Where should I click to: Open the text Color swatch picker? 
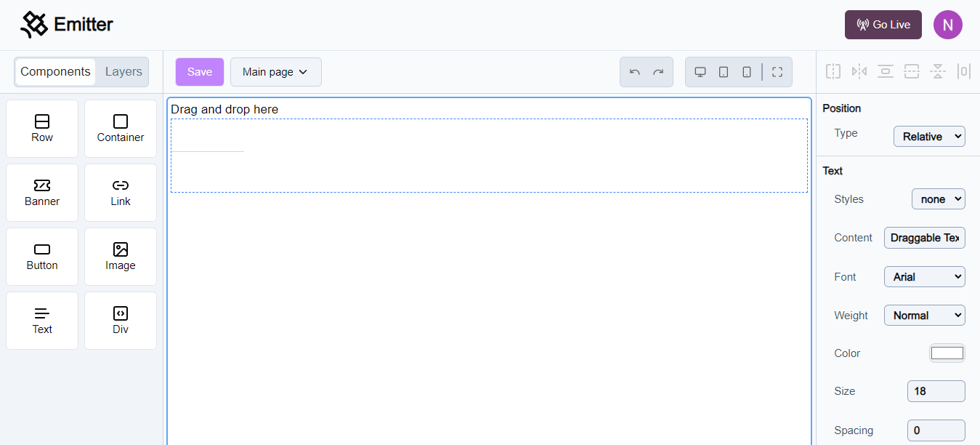947,353
